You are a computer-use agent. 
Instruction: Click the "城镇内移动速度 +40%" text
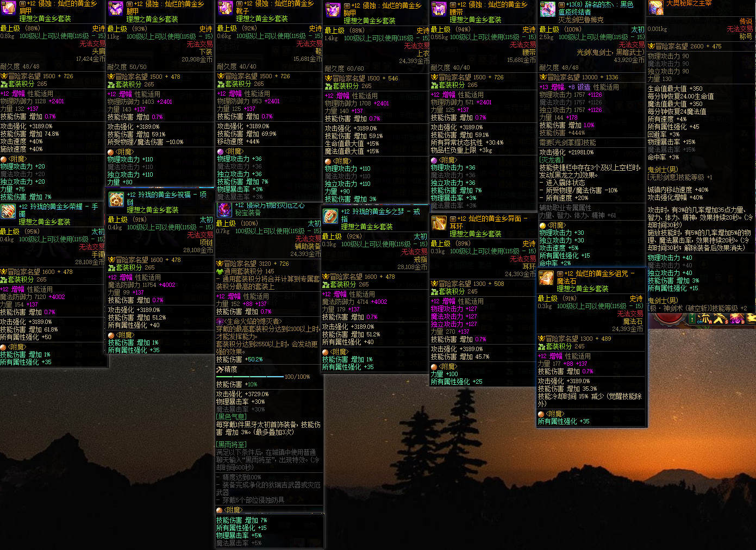coord(678,190)
